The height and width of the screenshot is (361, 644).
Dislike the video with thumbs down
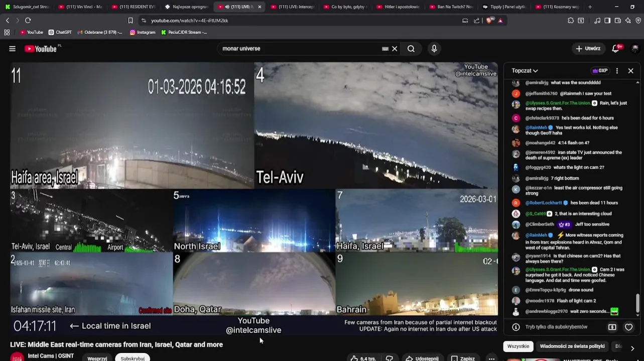coord(389,358)
